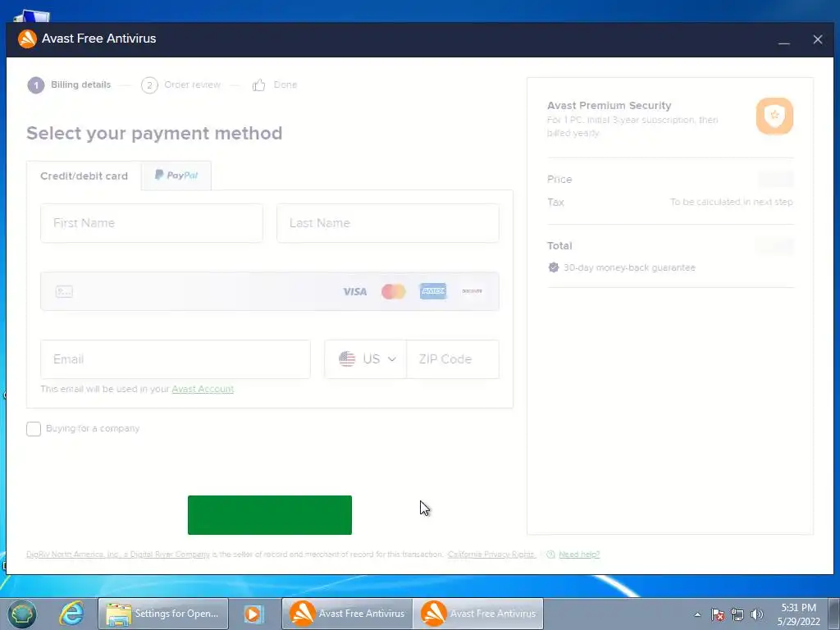The width and height of the screenshot is (840, 630).
Task: Click the network tray icon
Action: tap(737, 614)
